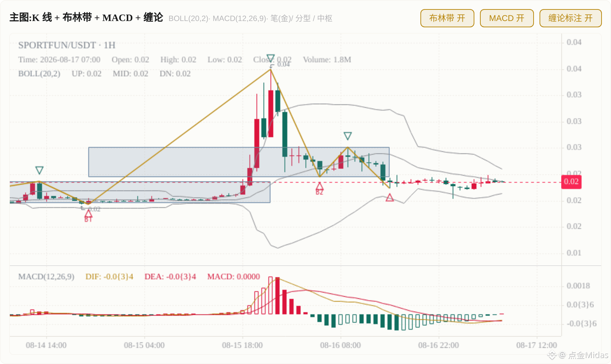Image resolution: width=611 pixels, height=364 pixels.
Task: Toggle the 布林带 开 button
Action: pos(447,18)
